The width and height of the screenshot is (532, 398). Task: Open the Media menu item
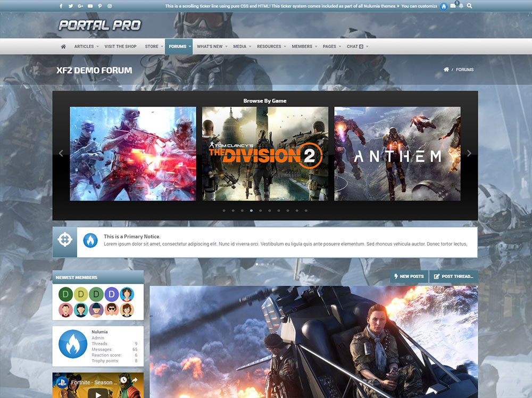[239, 46]
